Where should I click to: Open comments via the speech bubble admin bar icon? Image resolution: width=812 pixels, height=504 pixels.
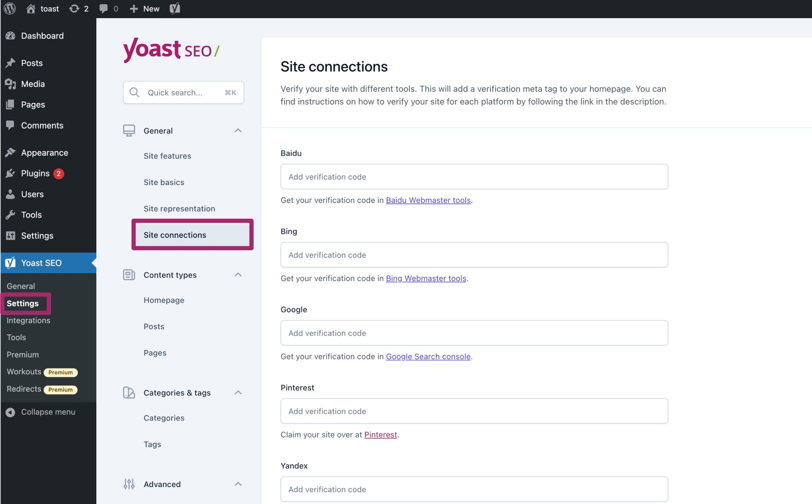click(104, 8)
